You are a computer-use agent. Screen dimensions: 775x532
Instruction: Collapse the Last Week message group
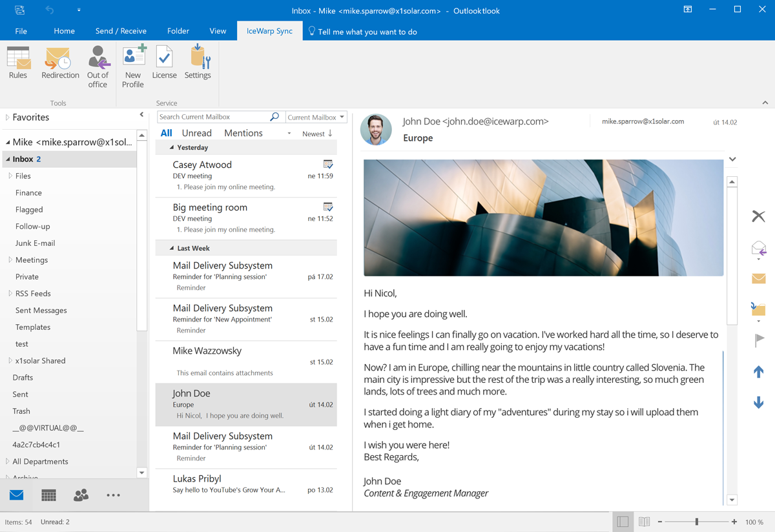[172, 248]
